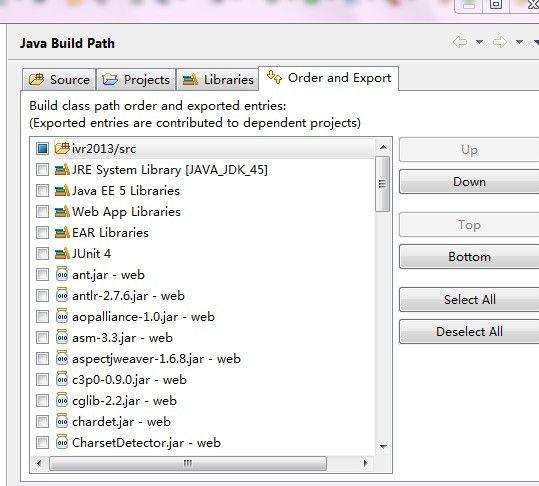This screenshot has height=486, width=539.
Task: Open the back history dropdown arrow
Action: click(480, 42)
